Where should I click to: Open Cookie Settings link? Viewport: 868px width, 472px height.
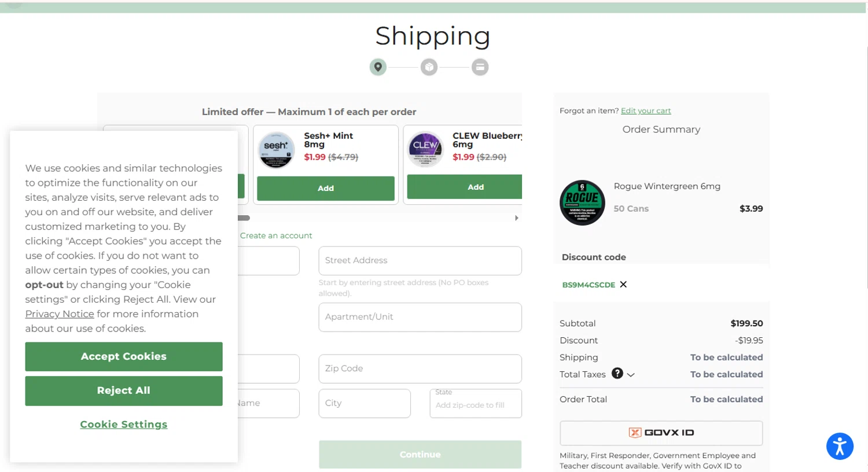click(124, 425)
